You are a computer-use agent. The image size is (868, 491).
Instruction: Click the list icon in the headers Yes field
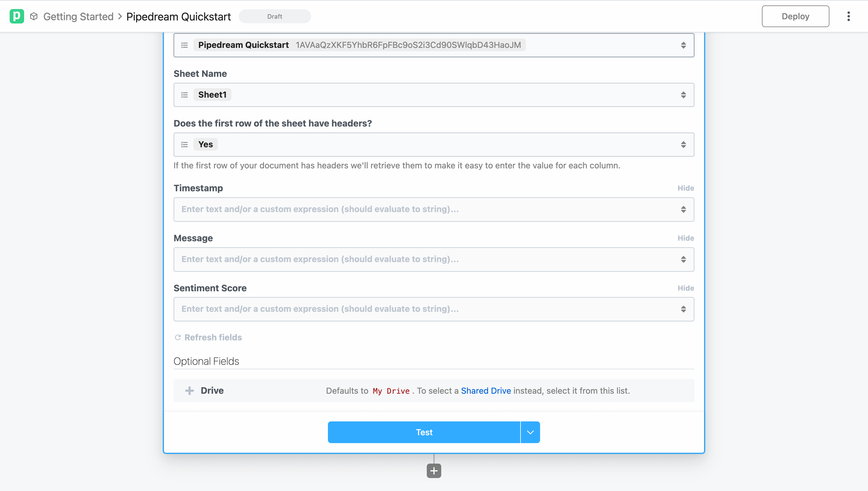pos(184,144)
